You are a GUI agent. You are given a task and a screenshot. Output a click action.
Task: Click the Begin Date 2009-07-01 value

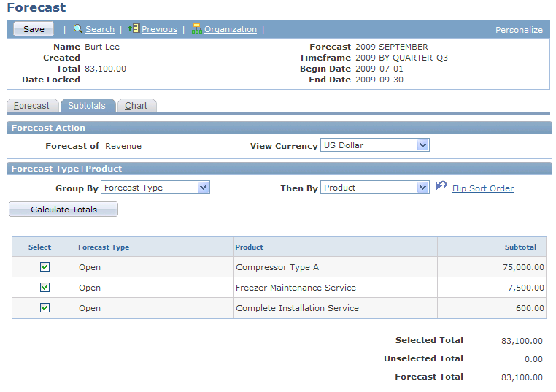[379, 69]
